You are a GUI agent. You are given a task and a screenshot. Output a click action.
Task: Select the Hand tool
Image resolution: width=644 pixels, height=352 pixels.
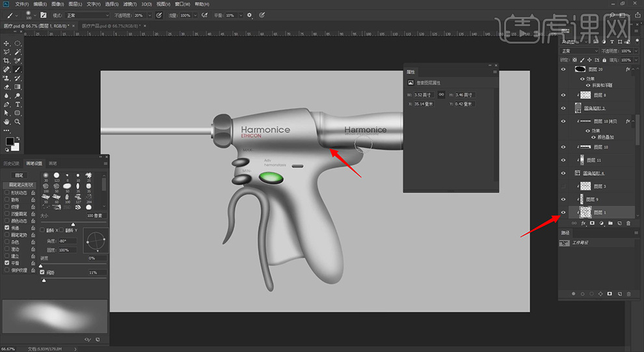tap(7, 122)
